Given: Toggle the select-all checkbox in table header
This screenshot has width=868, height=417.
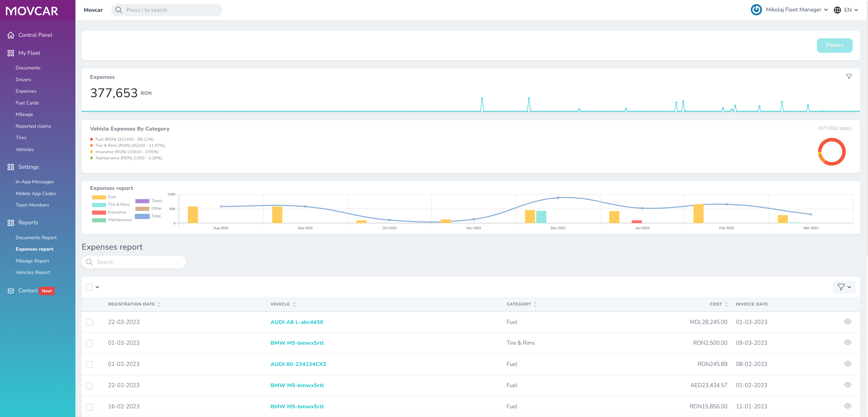Looking at the screenshot, I should click(89, 287).
